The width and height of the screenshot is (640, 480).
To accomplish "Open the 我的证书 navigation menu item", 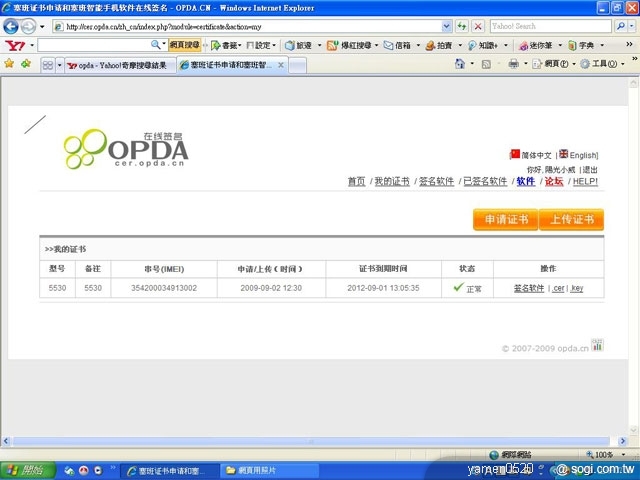I will [392, 181].
